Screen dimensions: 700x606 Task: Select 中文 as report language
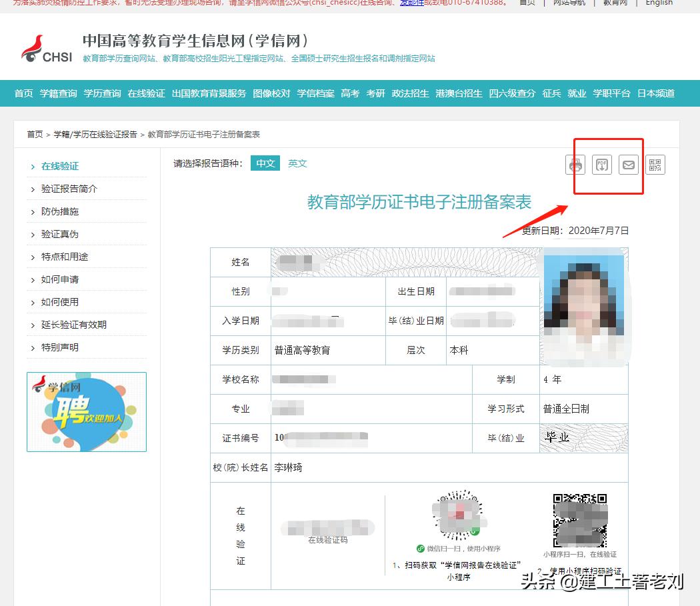[x=265, y=163]
